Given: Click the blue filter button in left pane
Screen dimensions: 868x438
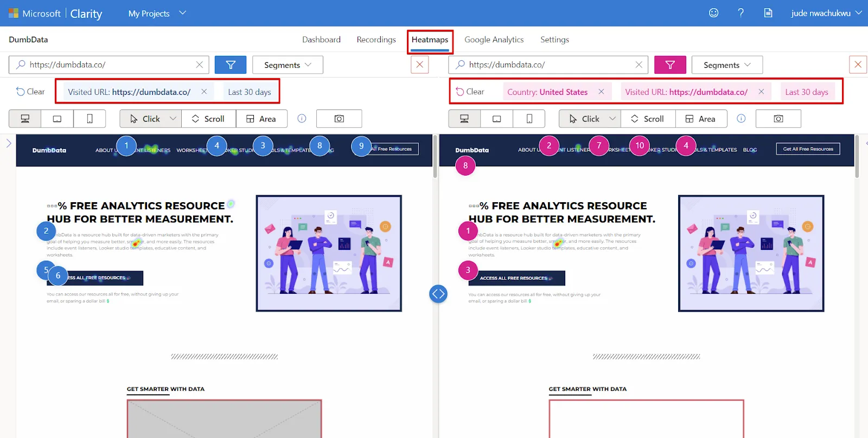Looking at the screenshot, I should point(231,65).
